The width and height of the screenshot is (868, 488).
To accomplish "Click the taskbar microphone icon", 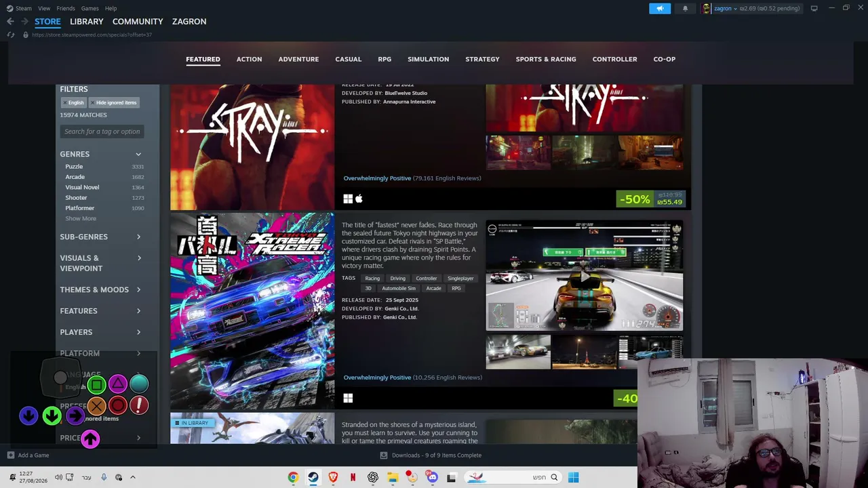I will [104, 477].
